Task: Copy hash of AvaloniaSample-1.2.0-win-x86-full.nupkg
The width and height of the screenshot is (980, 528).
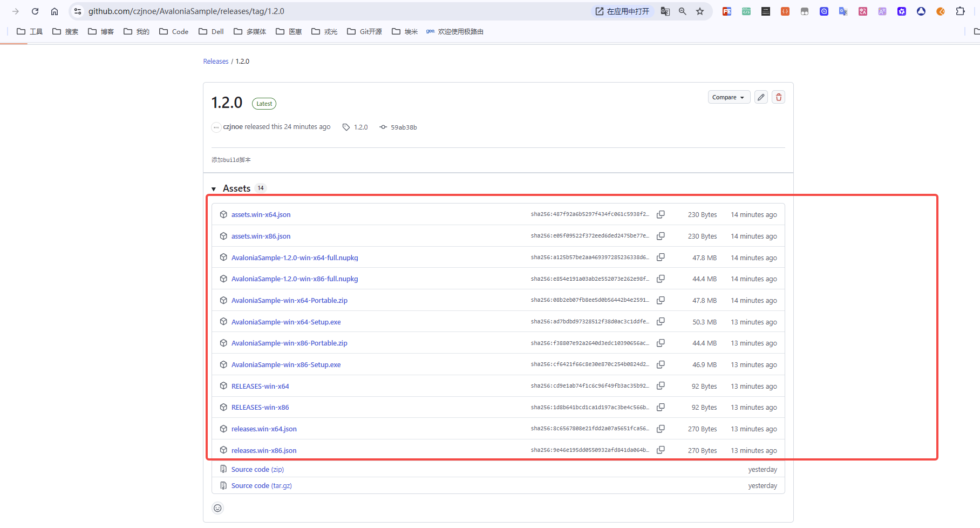Action: tap(661, 279)
